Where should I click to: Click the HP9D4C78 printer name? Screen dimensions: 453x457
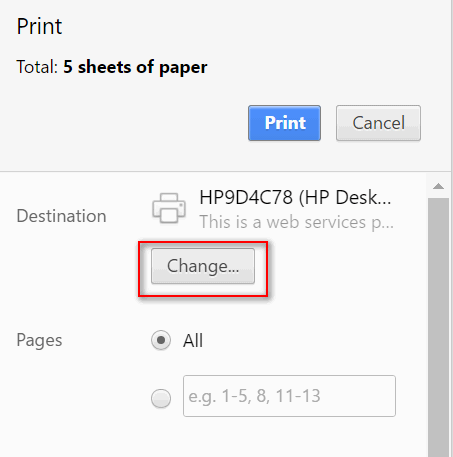point(295,197)
